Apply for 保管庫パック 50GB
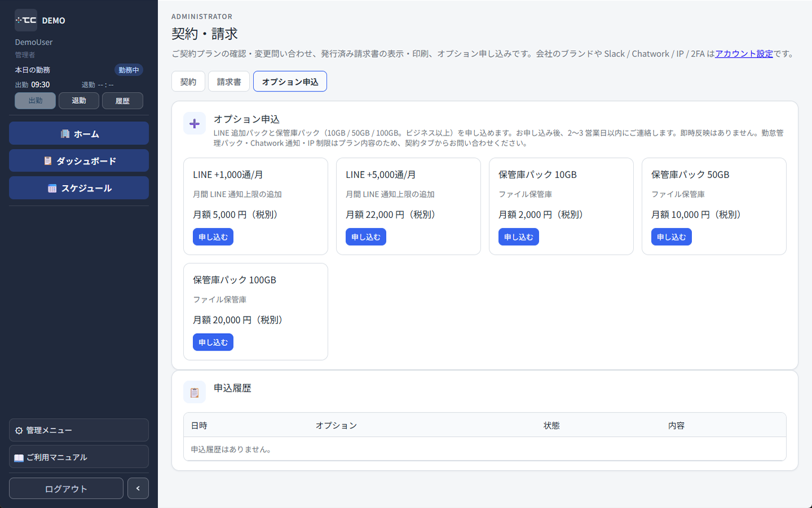This screenshot has width=812, height=508. [x=672, y=237]
